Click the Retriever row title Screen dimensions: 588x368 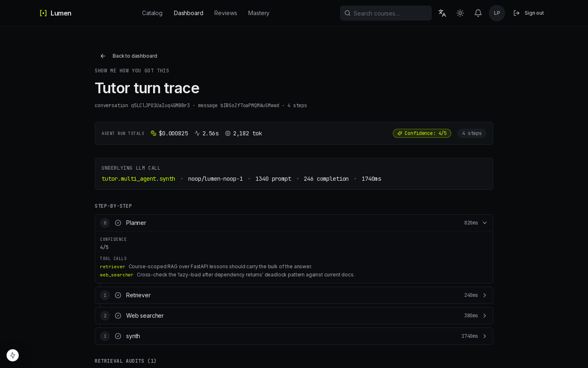click(x=138, y=295)
